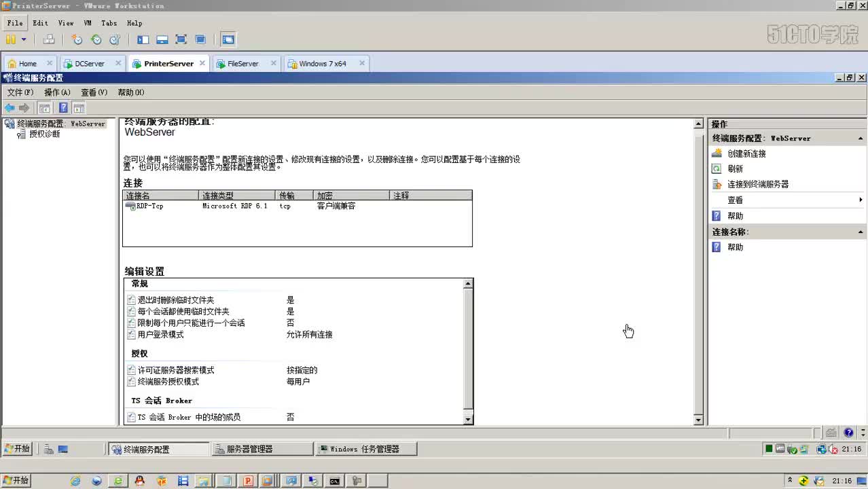This screenshot has width=868, height=489.
Task: Switch to VMware Unity mode
Action: click(200, 39)
